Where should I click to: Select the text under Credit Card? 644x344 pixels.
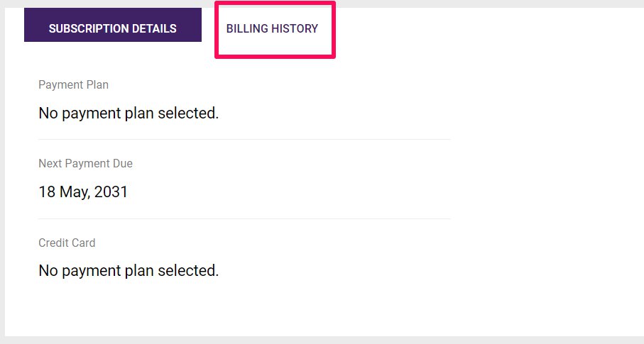[x=129, y=271]
